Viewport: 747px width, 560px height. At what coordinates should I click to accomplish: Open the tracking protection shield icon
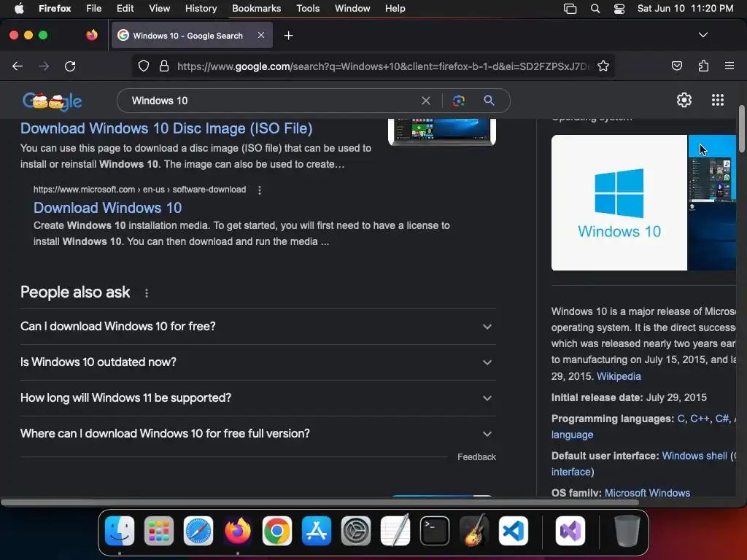click(144, 66)
